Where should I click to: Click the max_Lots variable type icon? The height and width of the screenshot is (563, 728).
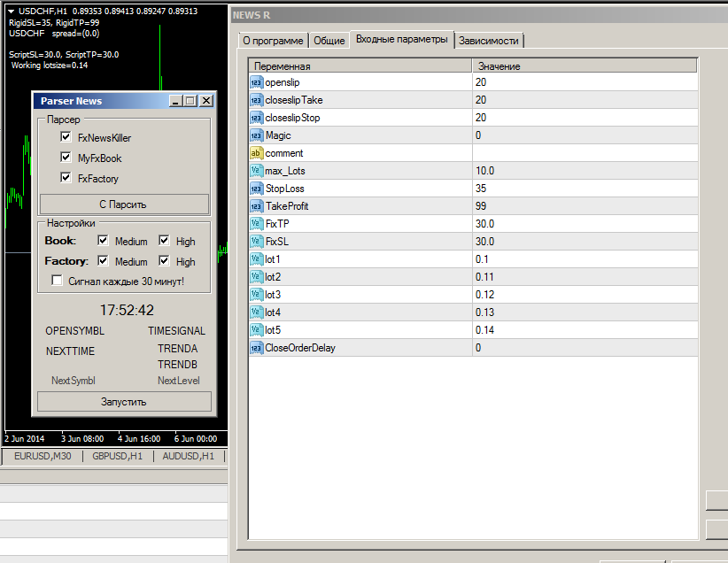pos(256,171)
